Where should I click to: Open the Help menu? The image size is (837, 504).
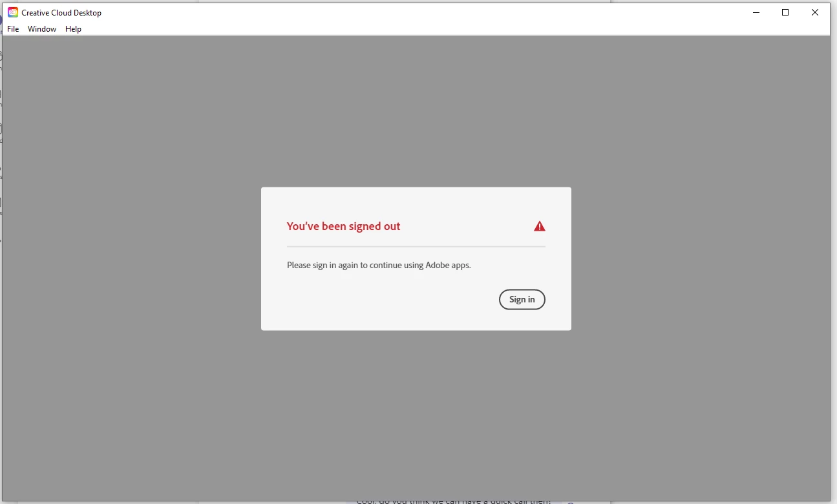point(73,29)
